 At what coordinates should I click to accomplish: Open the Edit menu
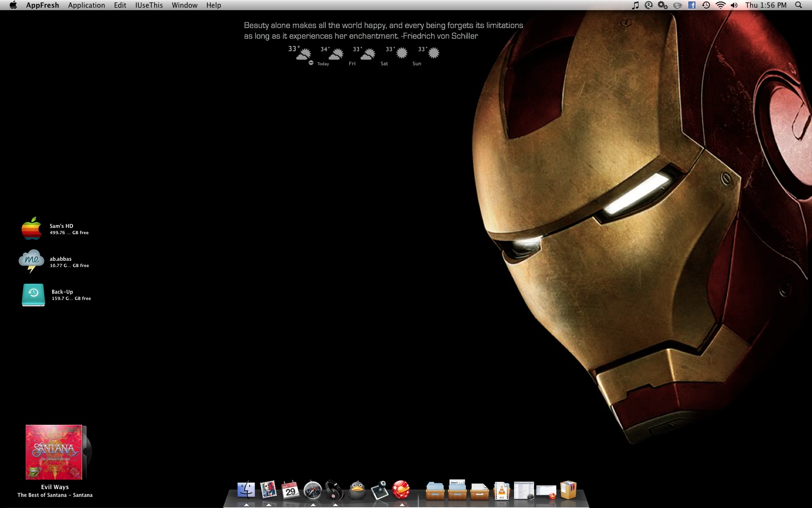click(120, 5)
